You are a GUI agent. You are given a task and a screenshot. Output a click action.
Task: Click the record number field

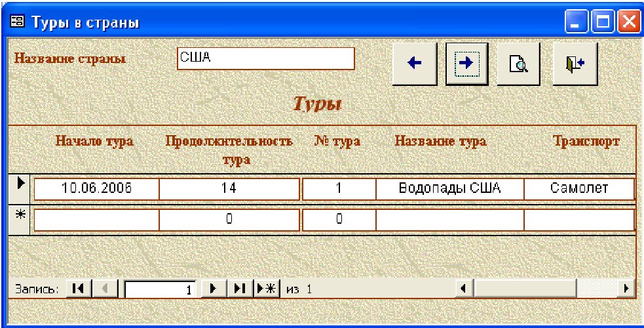160,289
